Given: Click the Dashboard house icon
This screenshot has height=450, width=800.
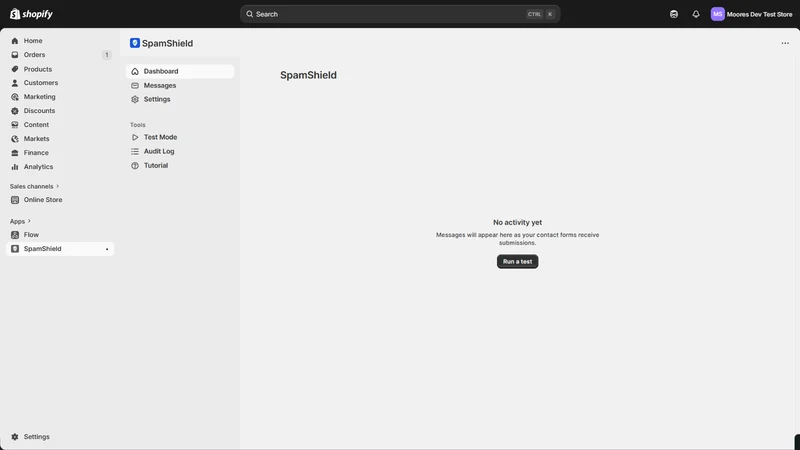Looking at the screenshot, I should pyautogui.click(x=135, y=71).
